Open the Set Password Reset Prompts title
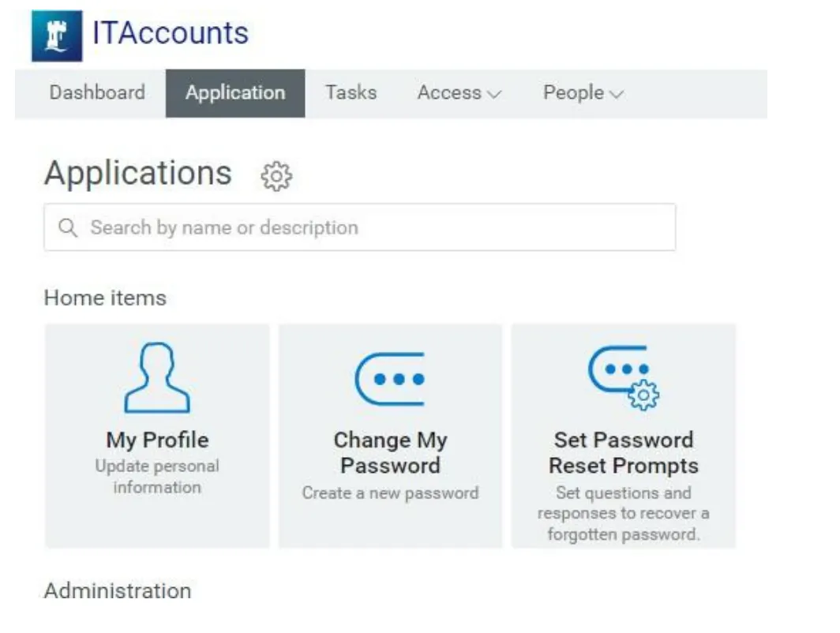Image resolution: width=840 pixels, height=633 pixels. coord(624,453)
